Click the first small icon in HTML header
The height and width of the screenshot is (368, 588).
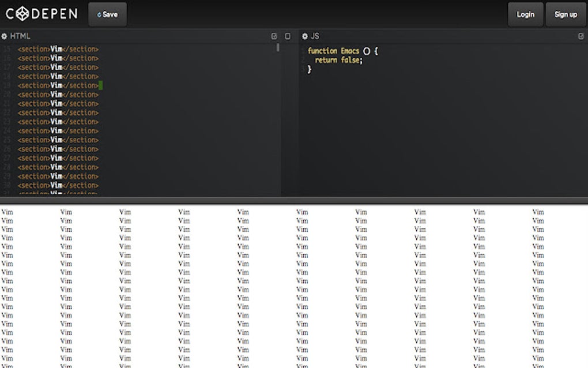(274, 36)
